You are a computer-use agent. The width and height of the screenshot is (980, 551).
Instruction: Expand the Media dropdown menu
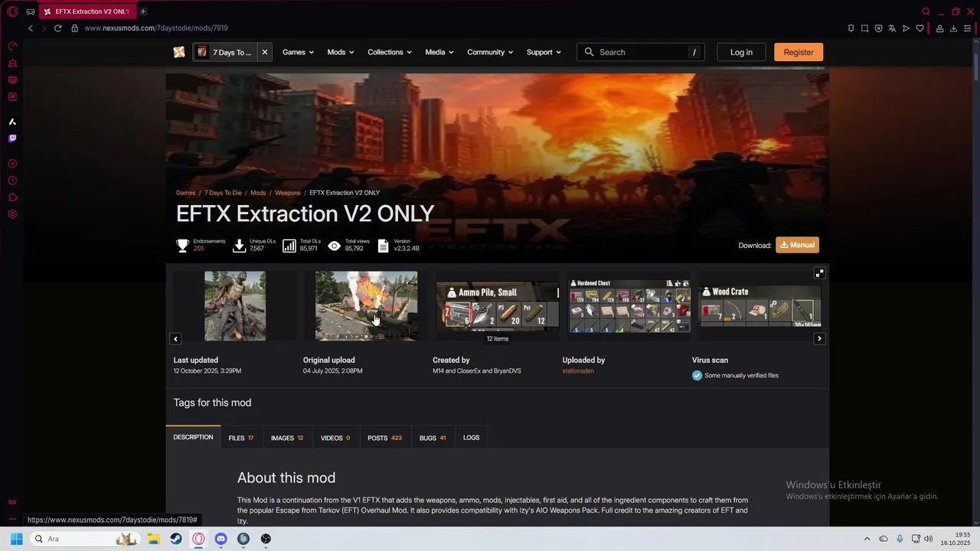(439, 52)
